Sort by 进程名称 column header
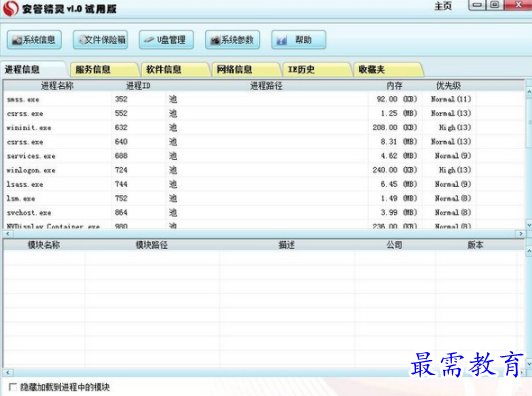Screen dimensions: 532x396 (x=57, y=86)
